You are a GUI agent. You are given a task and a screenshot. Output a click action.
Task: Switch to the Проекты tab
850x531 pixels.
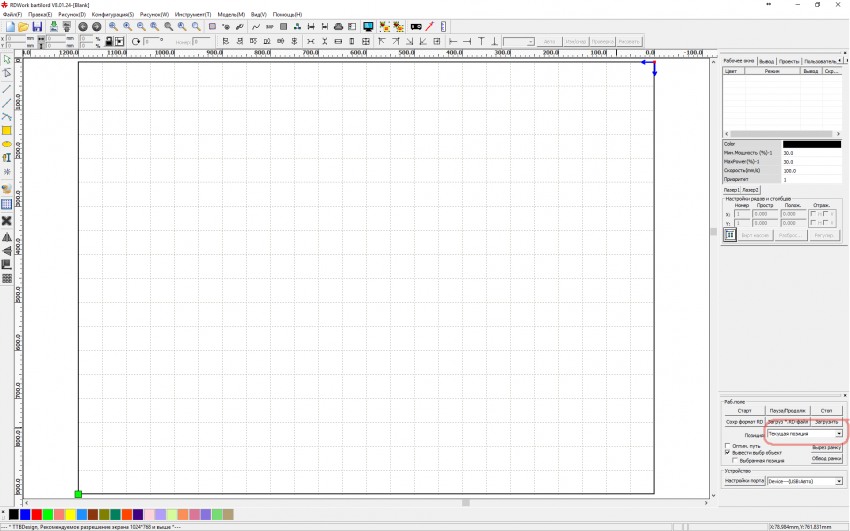[x=789, y=61]
